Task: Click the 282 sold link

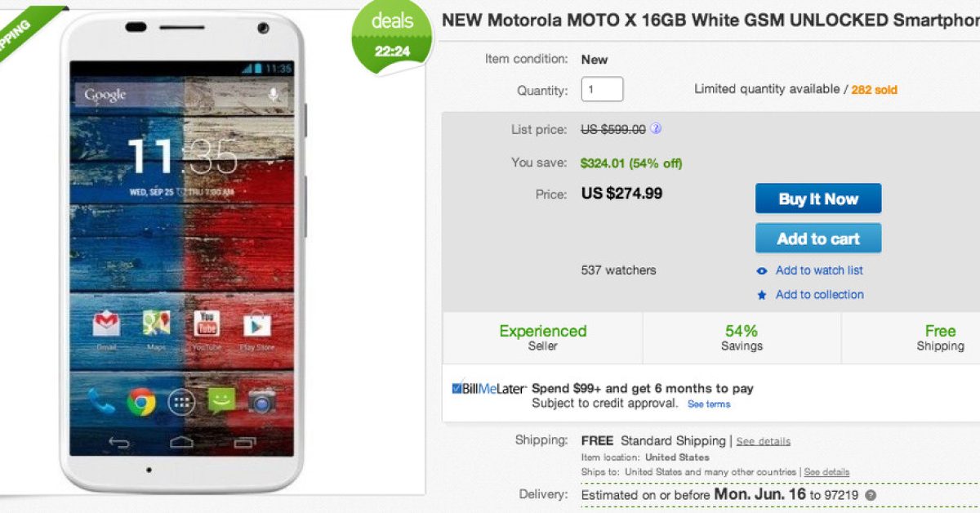Action: [x=874, y=90]
